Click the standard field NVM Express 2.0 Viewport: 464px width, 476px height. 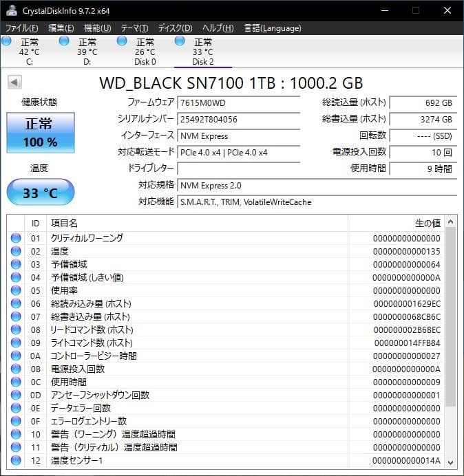[317, 185]
